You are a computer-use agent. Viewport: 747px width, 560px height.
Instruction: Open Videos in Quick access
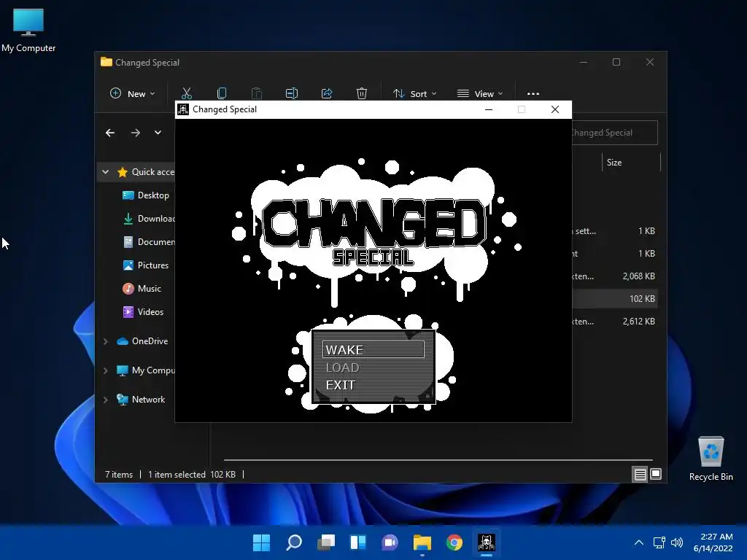(143, 312)
